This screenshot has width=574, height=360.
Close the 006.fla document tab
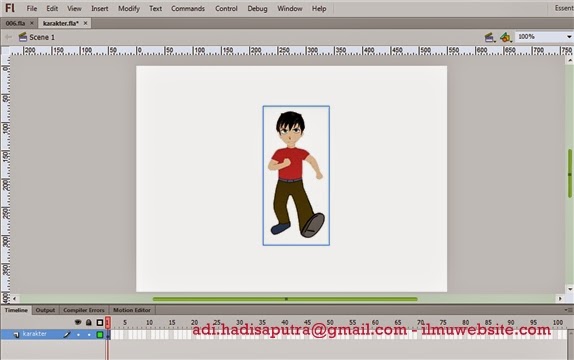[32, 23]
